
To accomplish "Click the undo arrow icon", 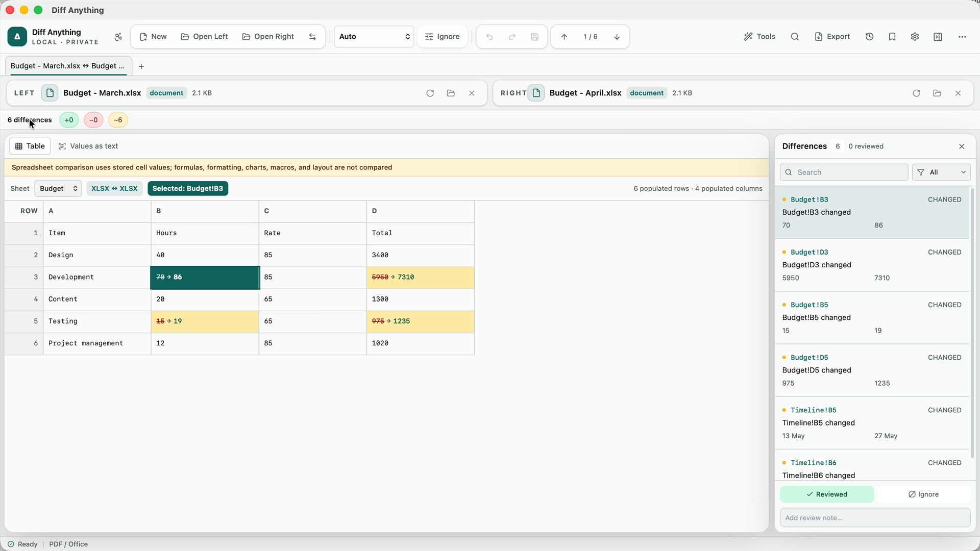I will 489,37.
